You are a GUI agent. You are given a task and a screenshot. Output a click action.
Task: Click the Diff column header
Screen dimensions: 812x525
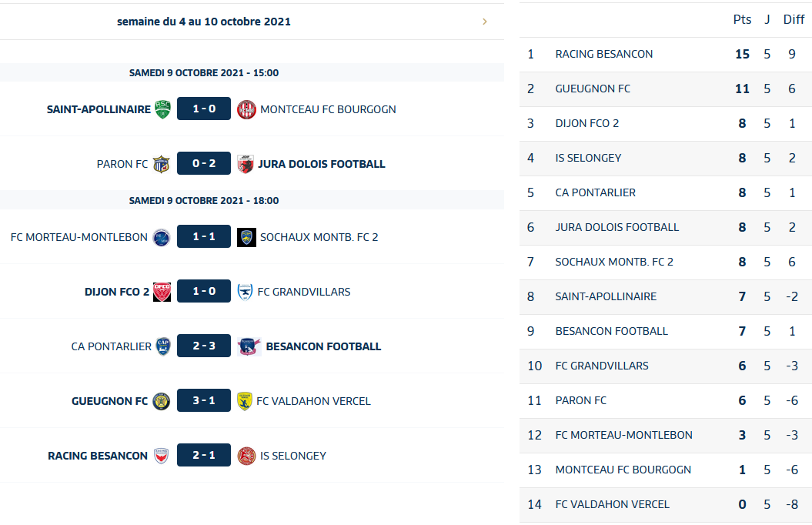coord(794,20)
